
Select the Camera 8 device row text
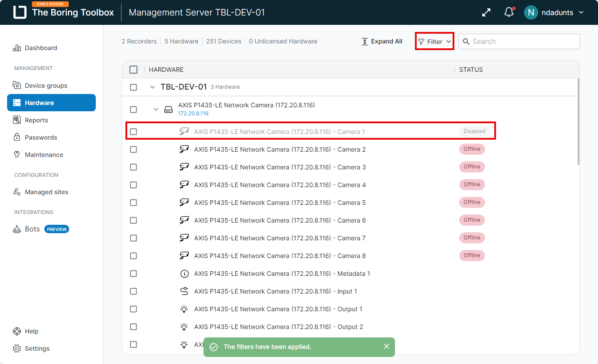[280, 256]
